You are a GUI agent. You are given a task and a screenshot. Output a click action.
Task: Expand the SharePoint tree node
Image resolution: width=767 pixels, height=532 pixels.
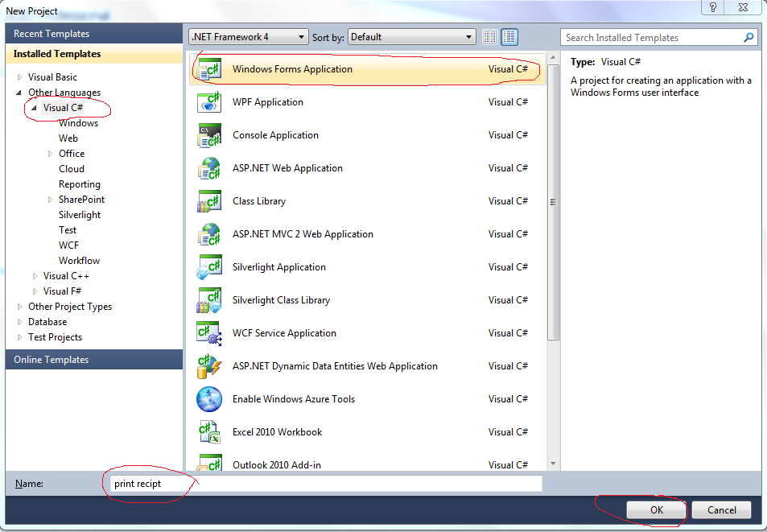(50, 200)
